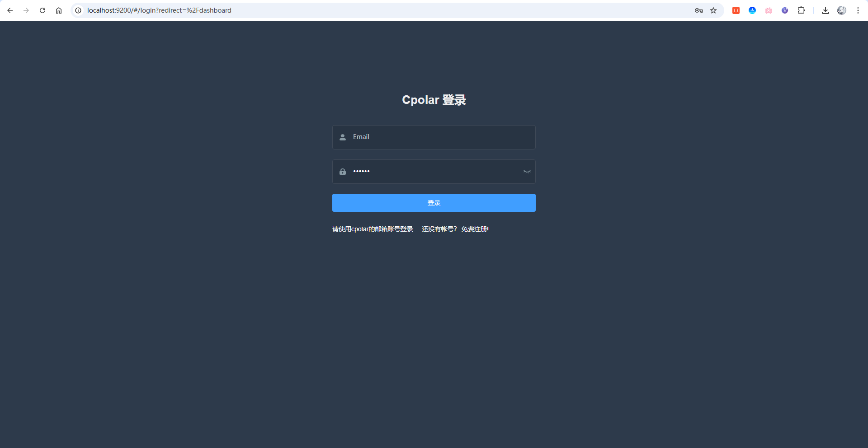Navigate back to previous page
Image resolution: width=868 pixels, height=448 pixels.
(x=10, y=10)
